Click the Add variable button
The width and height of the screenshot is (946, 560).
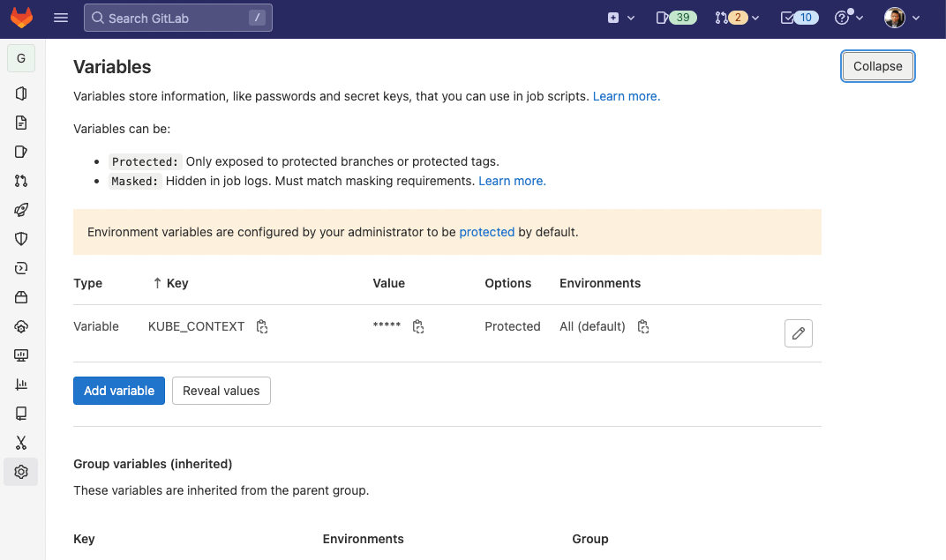(119, 391)
